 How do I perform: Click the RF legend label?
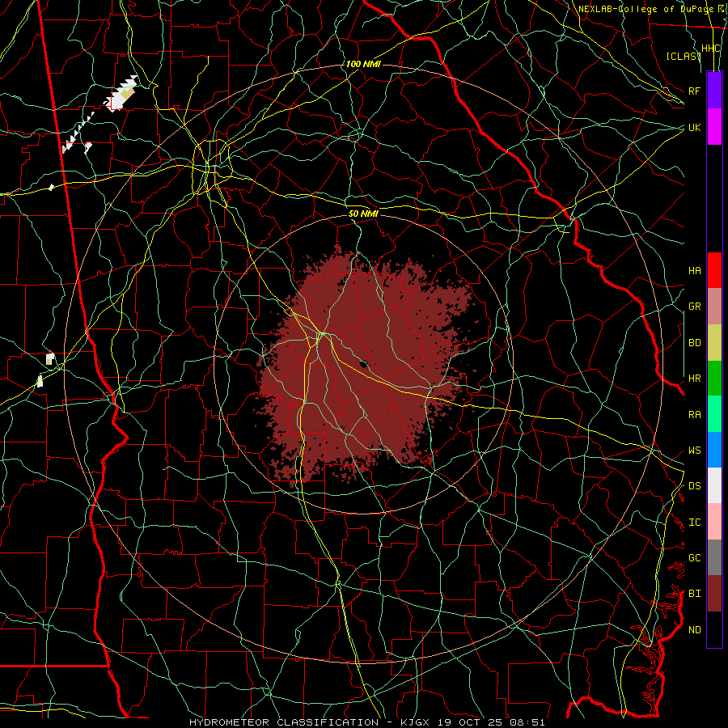coord(695,91)
